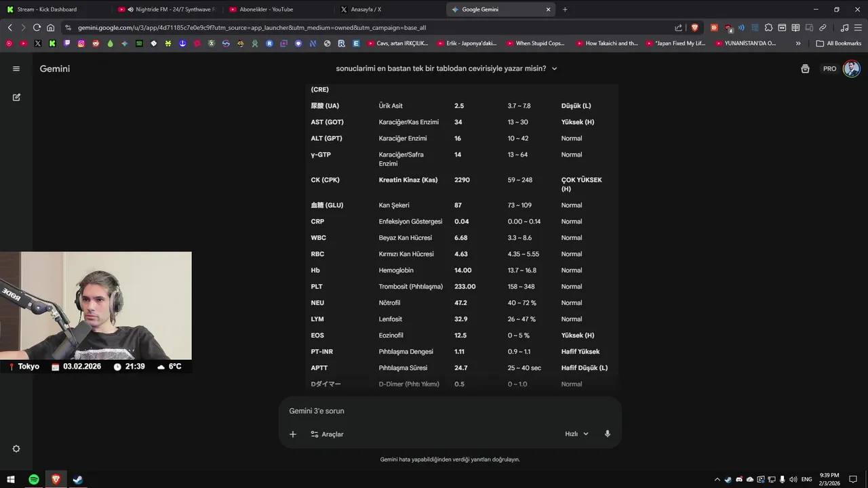This screenshot has width=868, height=488.
Task: Open the Brave browser hamburger menu
Action: (x=858, y=28)
